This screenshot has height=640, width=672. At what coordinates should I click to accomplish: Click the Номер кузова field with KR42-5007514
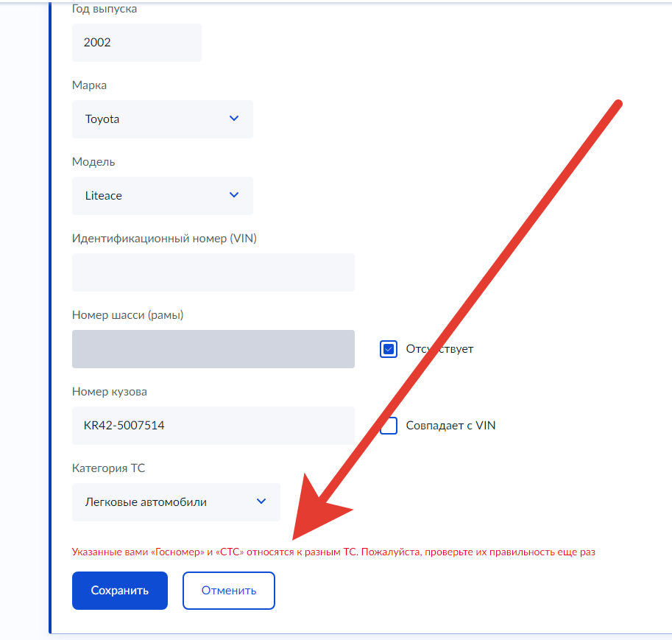coord(213,426)
